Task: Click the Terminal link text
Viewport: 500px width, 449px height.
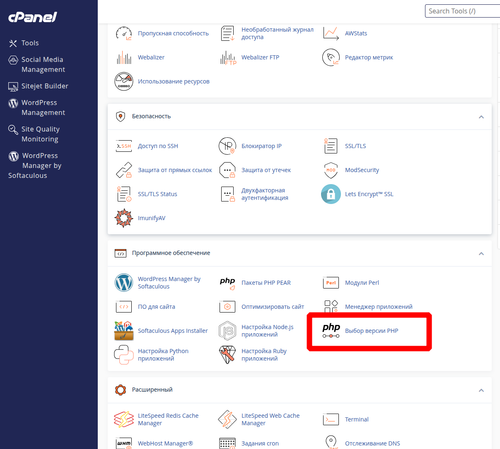Action: (x=357, y=419)
